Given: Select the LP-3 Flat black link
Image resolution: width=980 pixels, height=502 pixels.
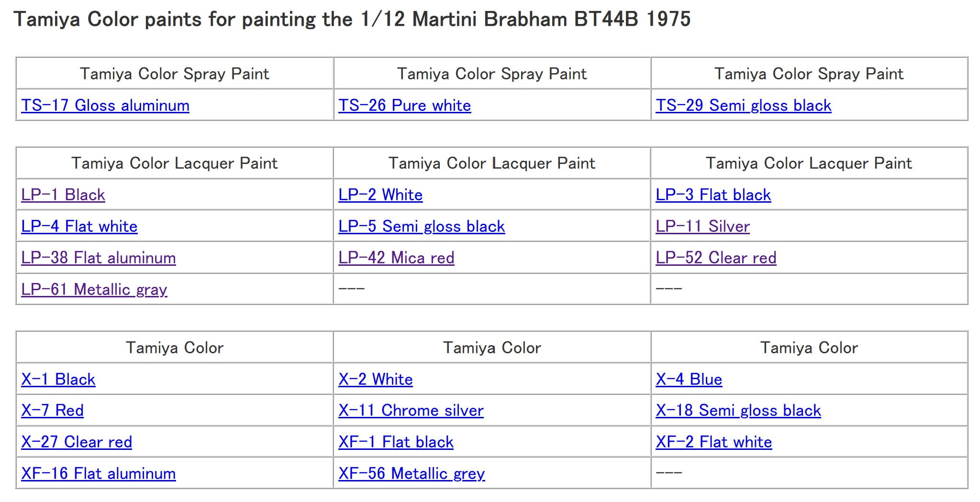Looking at the screenshot, I should 713,195.
